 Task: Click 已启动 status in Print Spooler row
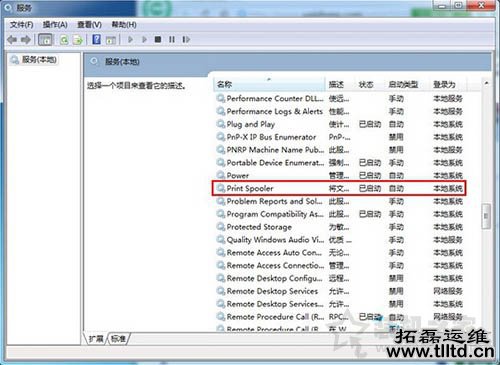(x=370, y=189)
